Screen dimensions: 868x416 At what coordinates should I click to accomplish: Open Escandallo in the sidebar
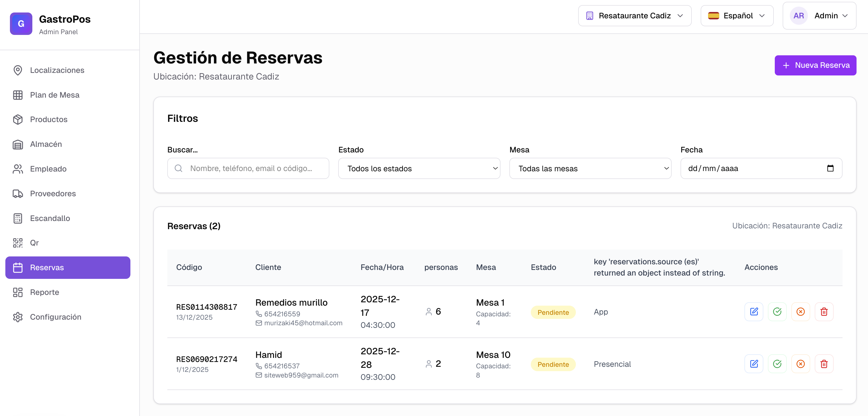[x=50, y=218]
